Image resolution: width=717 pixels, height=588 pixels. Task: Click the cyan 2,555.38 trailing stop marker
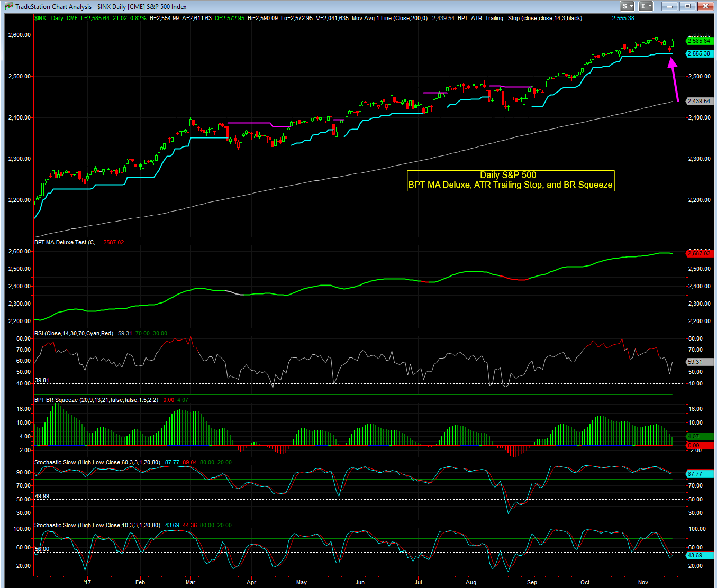(699, 53)
